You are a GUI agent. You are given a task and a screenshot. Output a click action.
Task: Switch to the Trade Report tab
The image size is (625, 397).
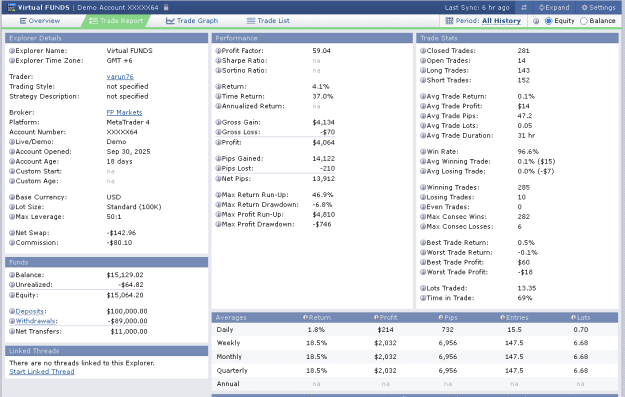(116, 21)
